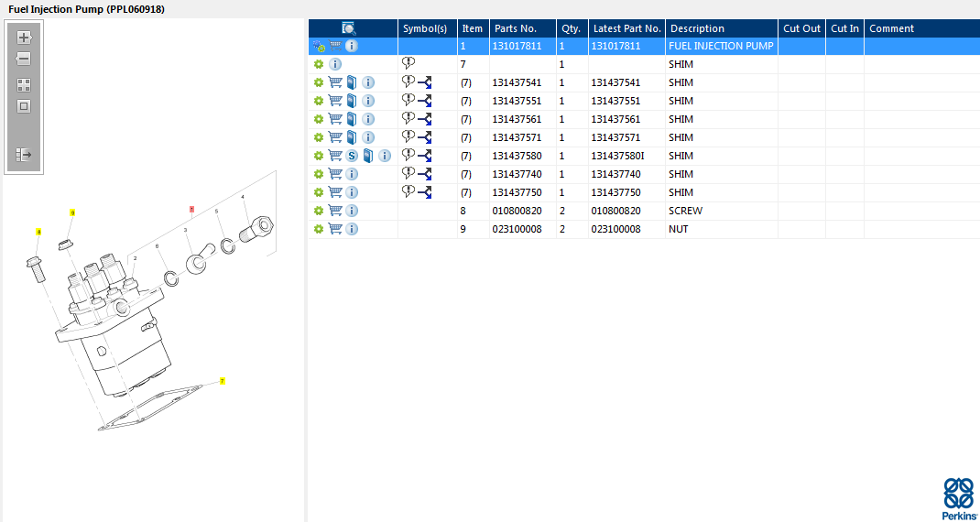Click the Perkins logo
The height and width of the screenshot is (522, 980).
(x=958, y=497)
